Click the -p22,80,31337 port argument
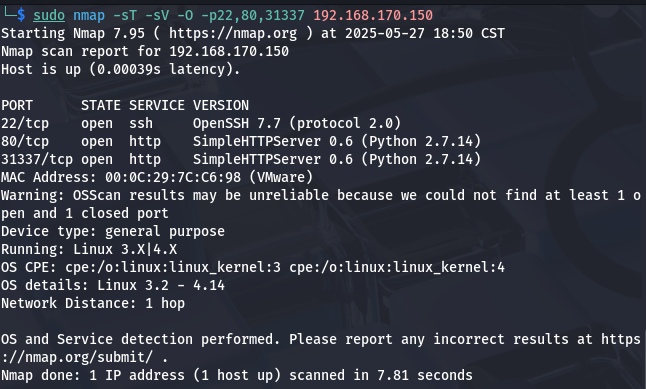The height and width of the screenshot is (389, 646). pos(253,15)
